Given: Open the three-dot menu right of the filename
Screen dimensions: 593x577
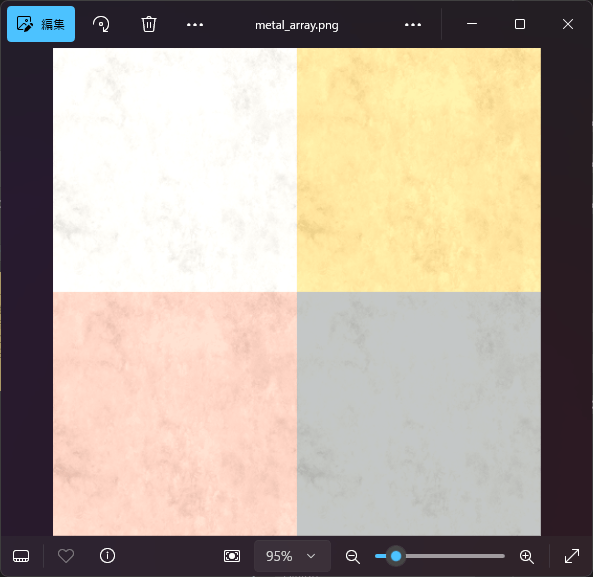Looking at the screenshot, I should tap(413, 25).
